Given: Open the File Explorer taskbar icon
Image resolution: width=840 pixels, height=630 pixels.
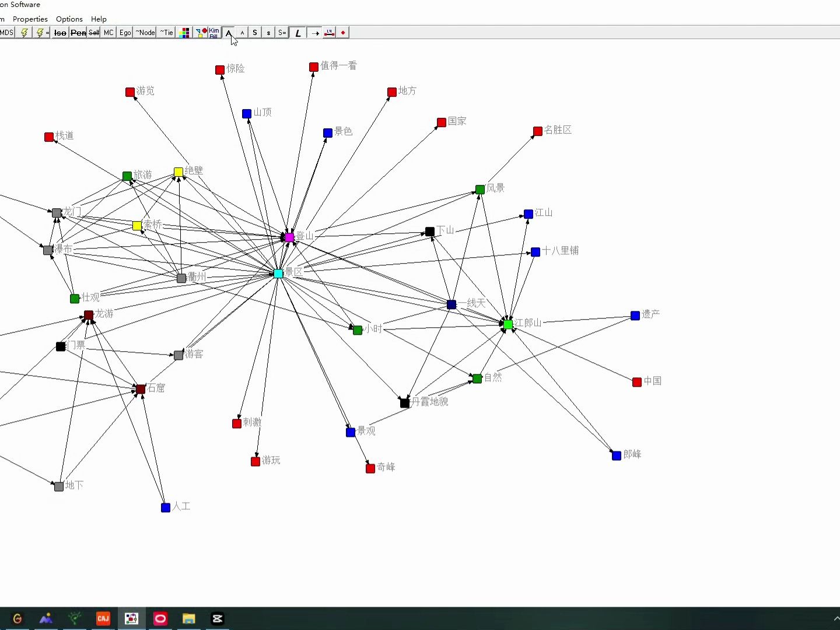Looking at the screenshot, I should 189,618.
